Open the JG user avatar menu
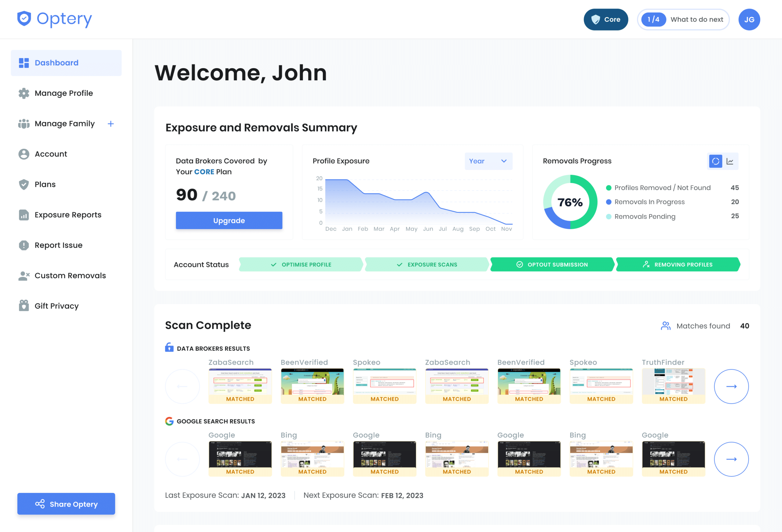 [x=749, y=20]
